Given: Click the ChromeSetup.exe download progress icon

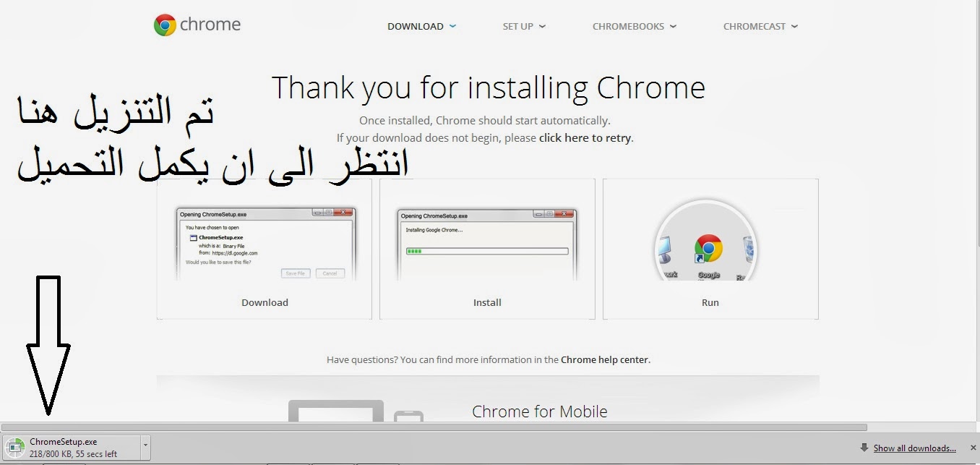Looking at the screenshot, I should 15,448.
